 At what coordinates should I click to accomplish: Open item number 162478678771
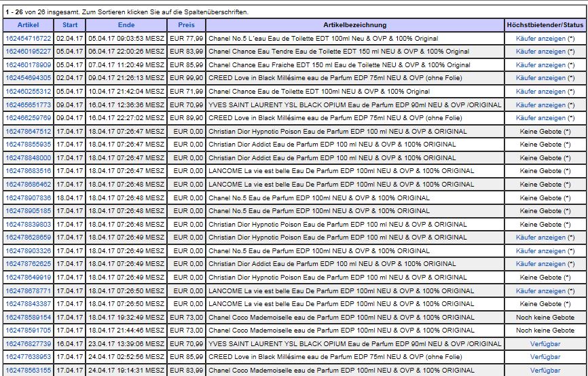(28, 291)
